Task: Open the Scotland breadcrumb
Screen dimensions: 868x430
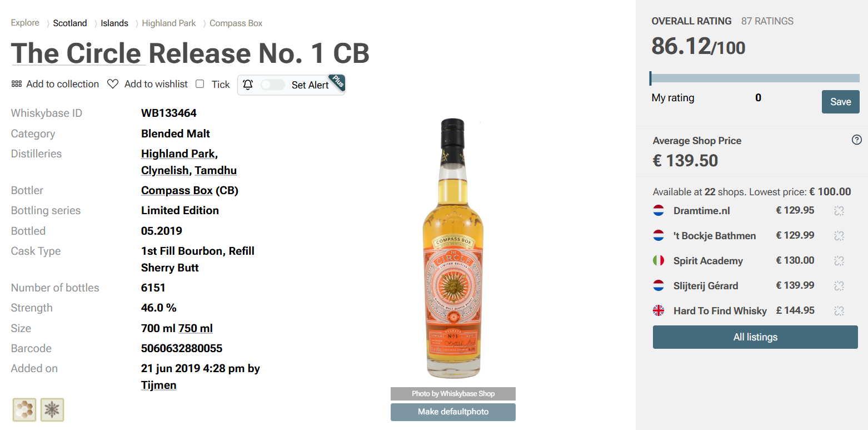Action: pos(70,23)
